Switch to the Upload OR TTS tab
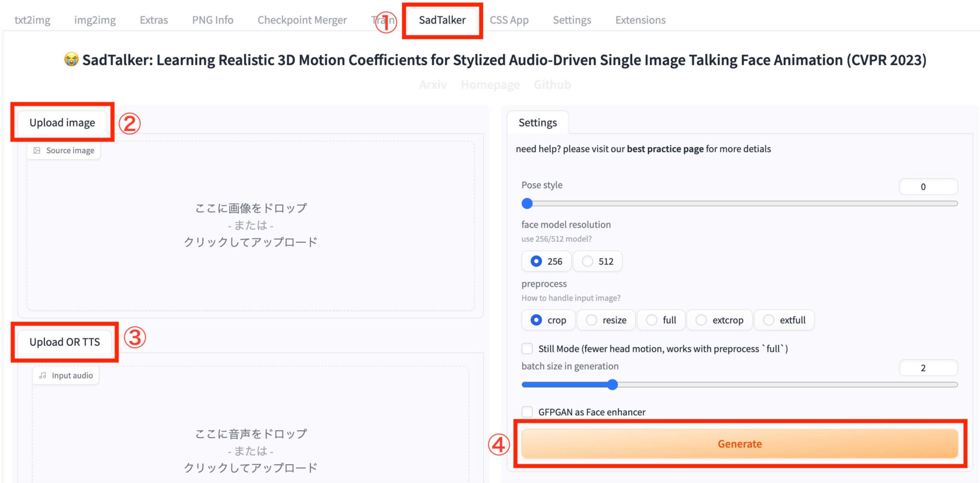 [65, 342]
